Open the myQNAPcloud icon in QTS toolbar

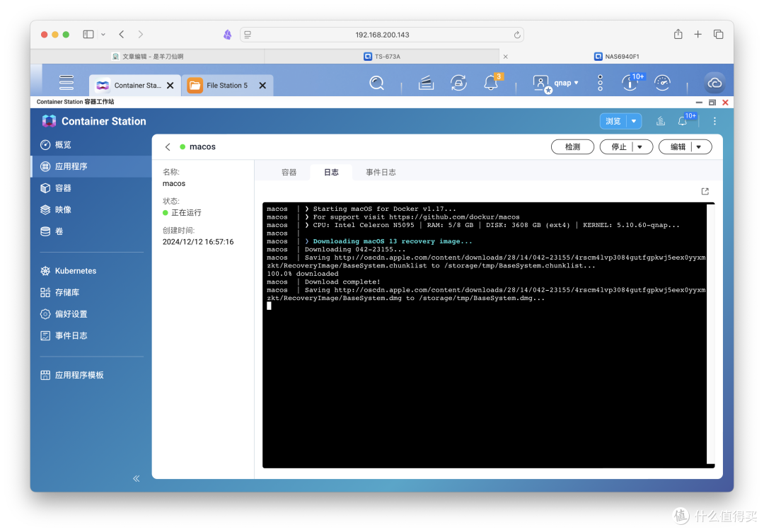(x=714, y=82)
